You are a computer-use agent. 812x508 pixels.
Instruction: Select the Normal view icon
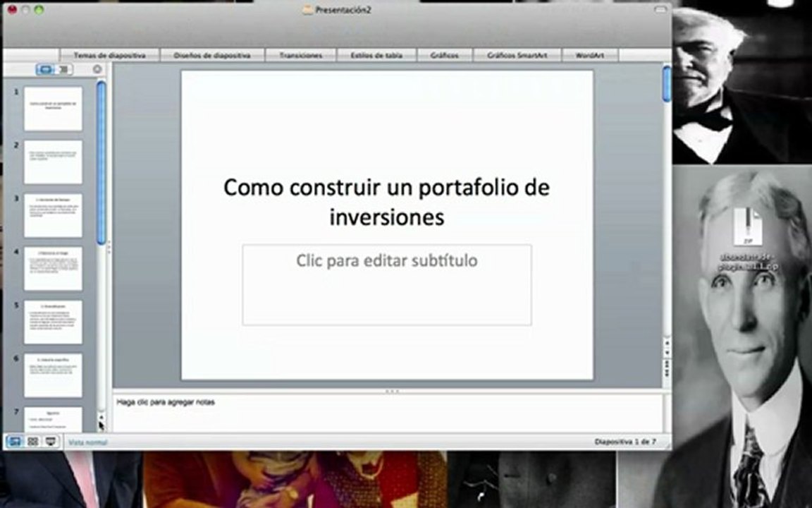(x=14, y=442)
